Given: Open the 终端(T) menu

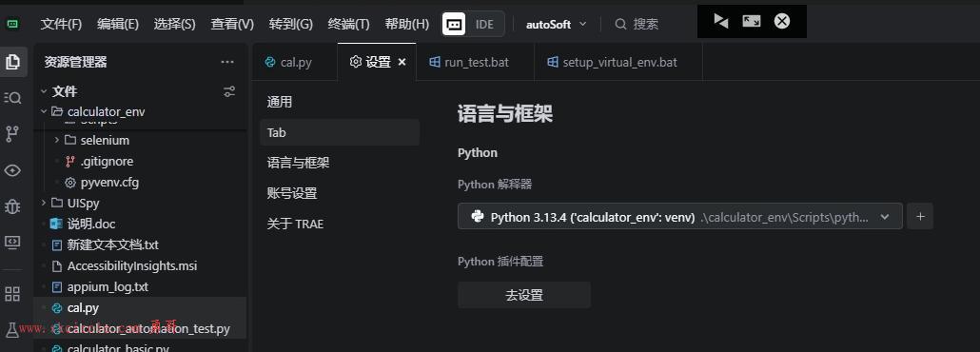Looking at the screenshot, I should pos(349,25).
